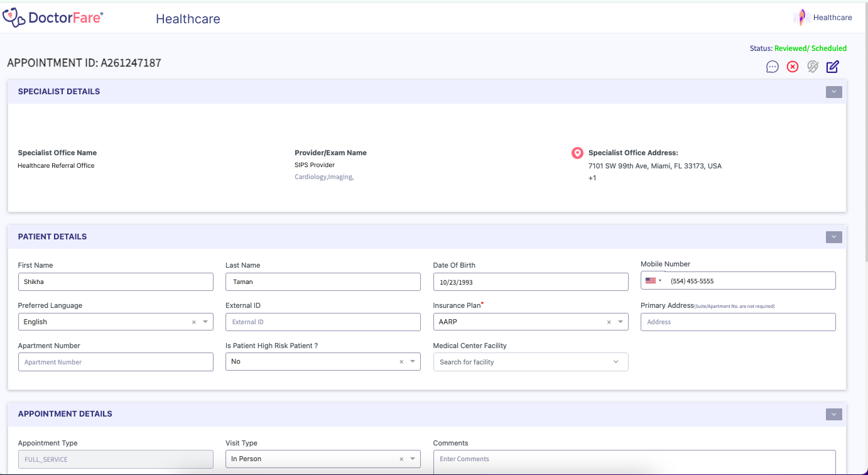Click the red cancel appointment icon
The height and width of the screenshot is (475, 868).
[793, 67]
